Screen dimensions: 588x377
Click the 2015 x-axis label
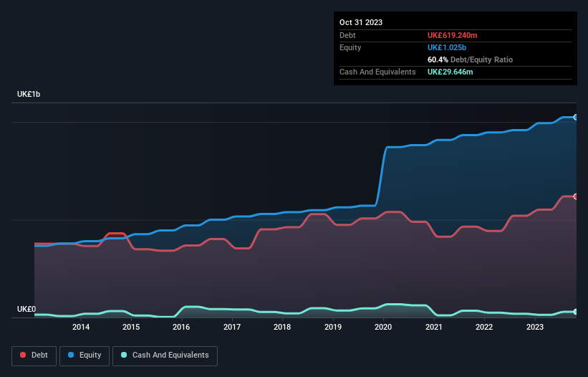click(131, 327)
